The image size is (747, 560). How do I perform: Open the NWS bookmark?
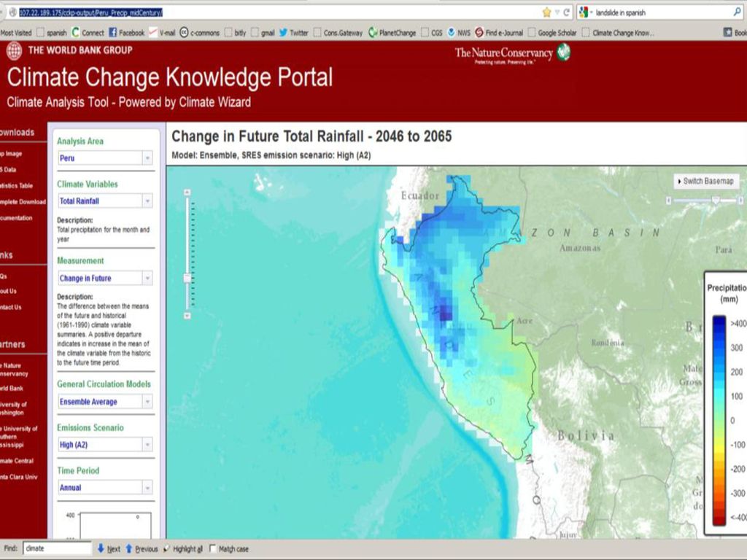(x=459, y=32)
